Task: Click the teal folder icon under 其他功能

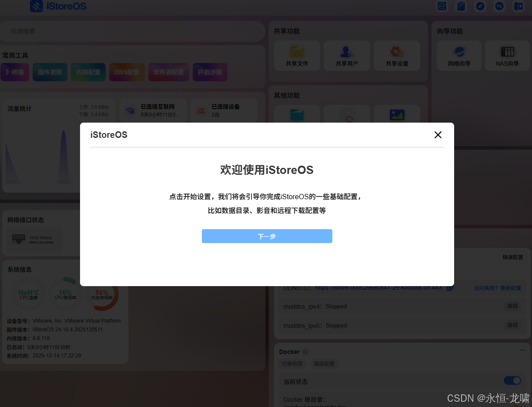Action: [x=297, y=115]
